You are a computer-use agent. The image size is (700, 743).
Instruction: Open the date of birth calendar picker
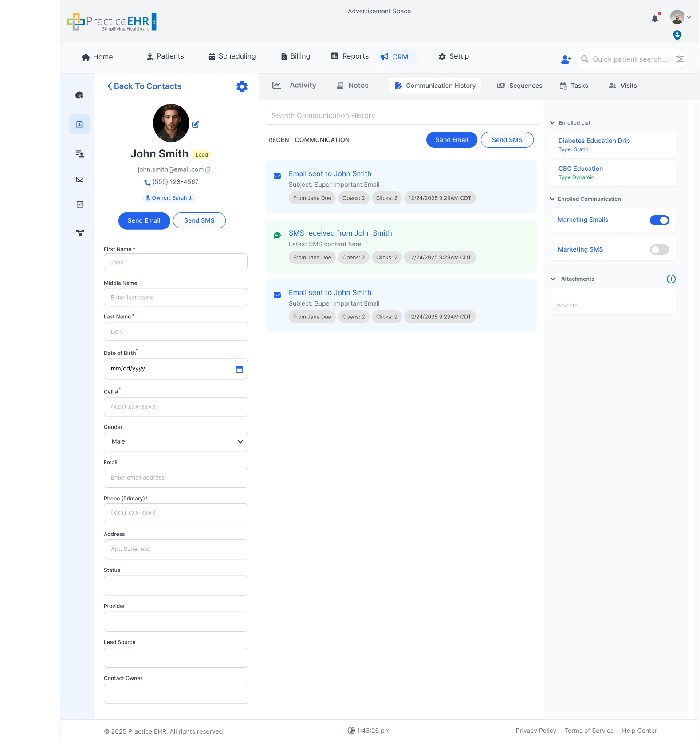(239, 369)
